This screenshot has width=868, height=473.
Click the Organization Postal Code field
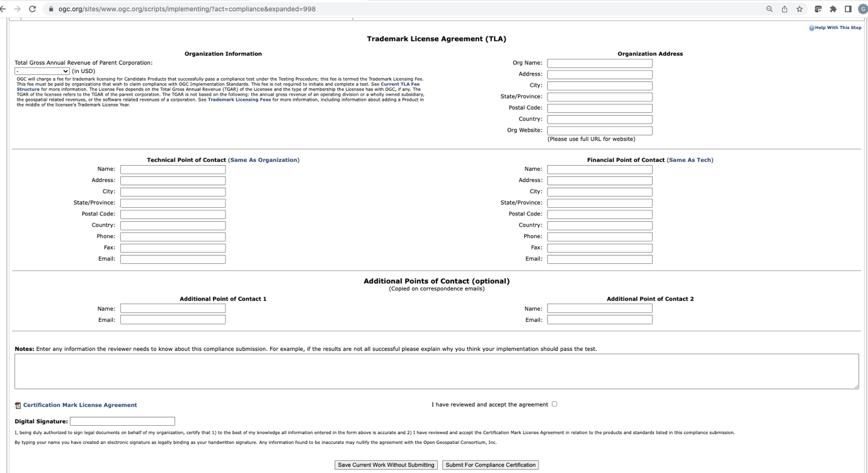pos(600,108)
